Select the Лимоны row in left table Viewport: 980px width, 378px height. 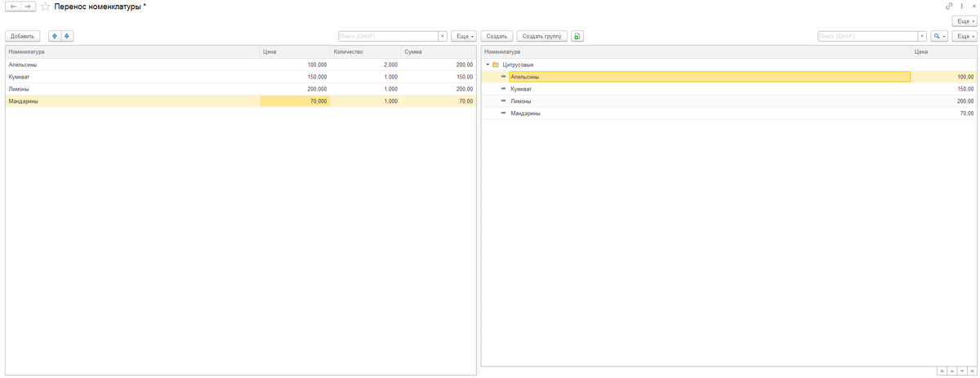click(241, 89)
